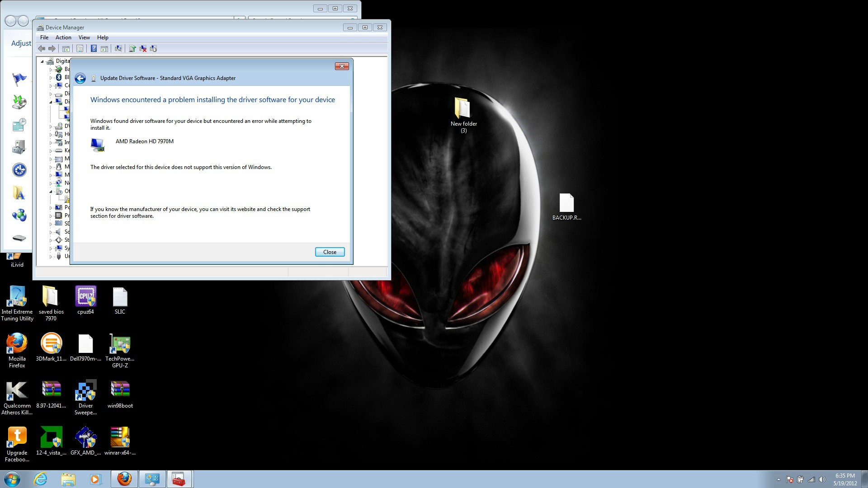Select the SLIC file on desktop
868x488 pixels.
[x=120, y=300]
